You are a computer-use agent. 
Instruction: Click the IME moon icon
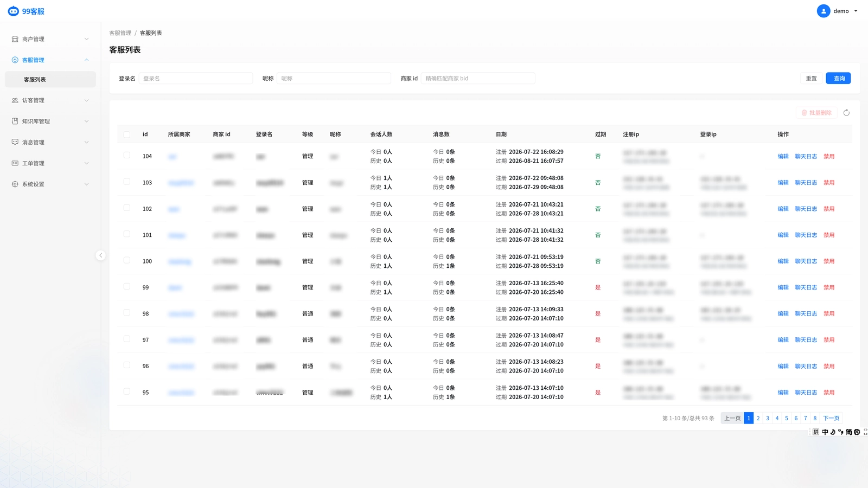[833, 432]
